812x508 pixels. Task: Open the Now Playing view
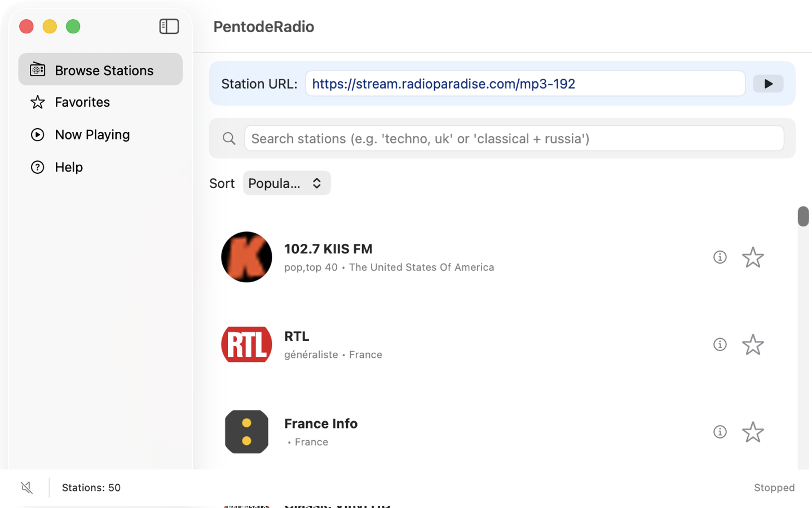coord(100,135)
